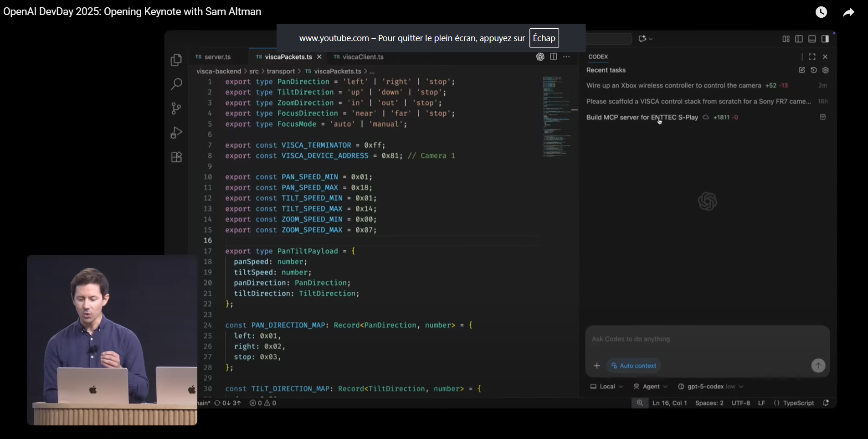
Task: Click the TypeScript language mode in status bar
Action: (798, 403)
